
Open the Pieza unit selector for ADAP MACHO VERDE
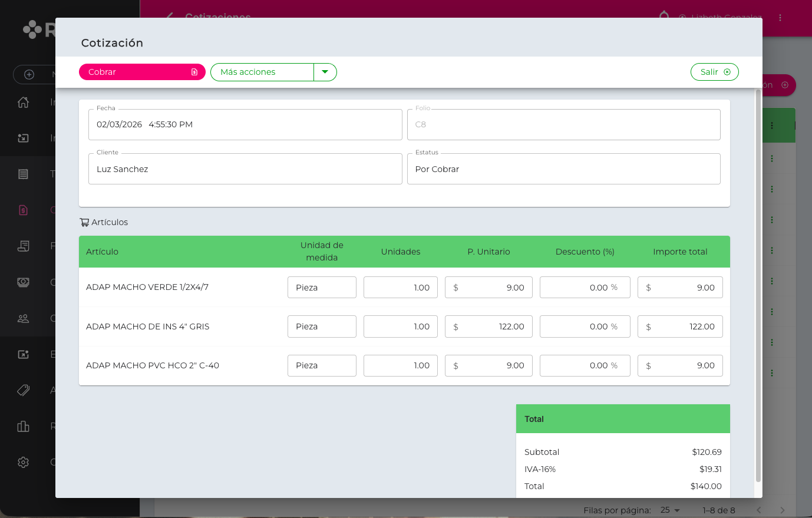pyautogui.click(x=322, y=288)
